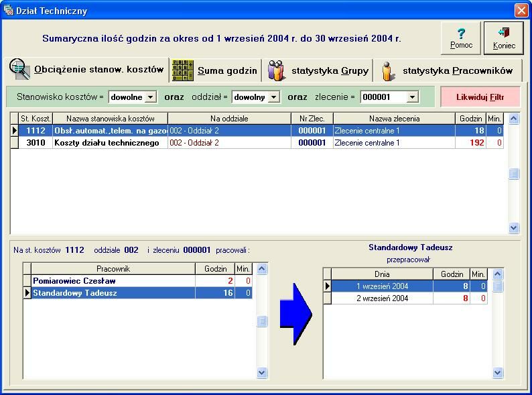532x395 pixels.
Task: Click scrollbar thumb of days list
Action: pyautogui.click(x=498, y=286)
